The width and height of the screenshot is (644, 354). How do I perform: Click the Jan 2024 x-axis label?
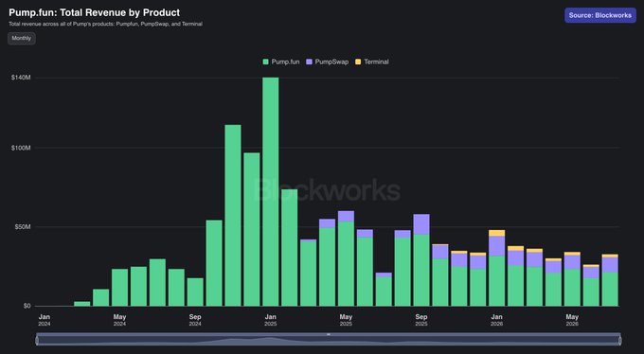pyautogui.click(x=45, y=320)
